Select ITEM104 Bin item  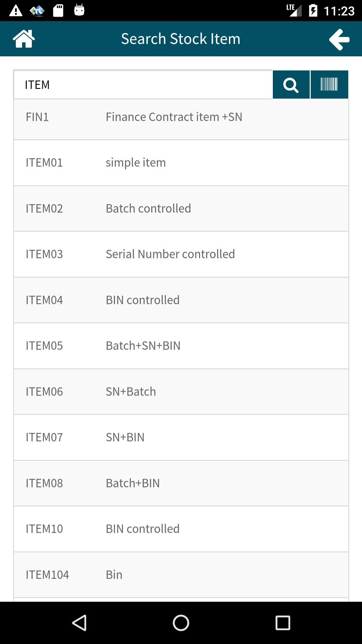(x=181, y=575)
